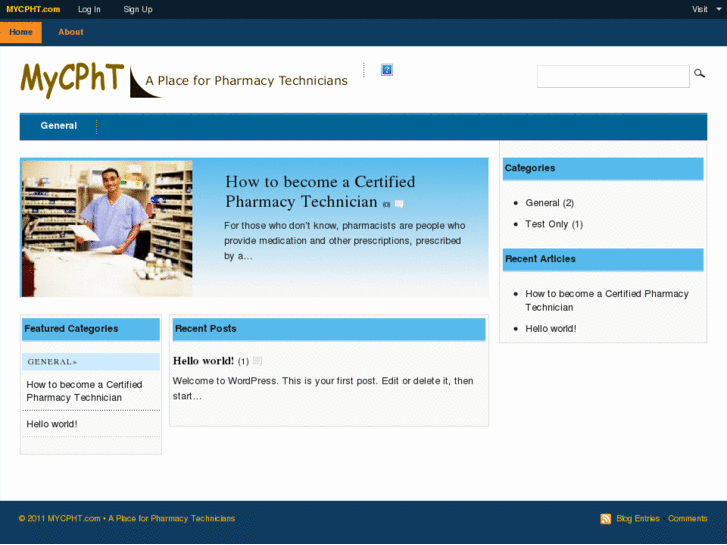Open headline How to become a Certified Pharmacy Technician

pyautogui.click(x=320, y=192)
